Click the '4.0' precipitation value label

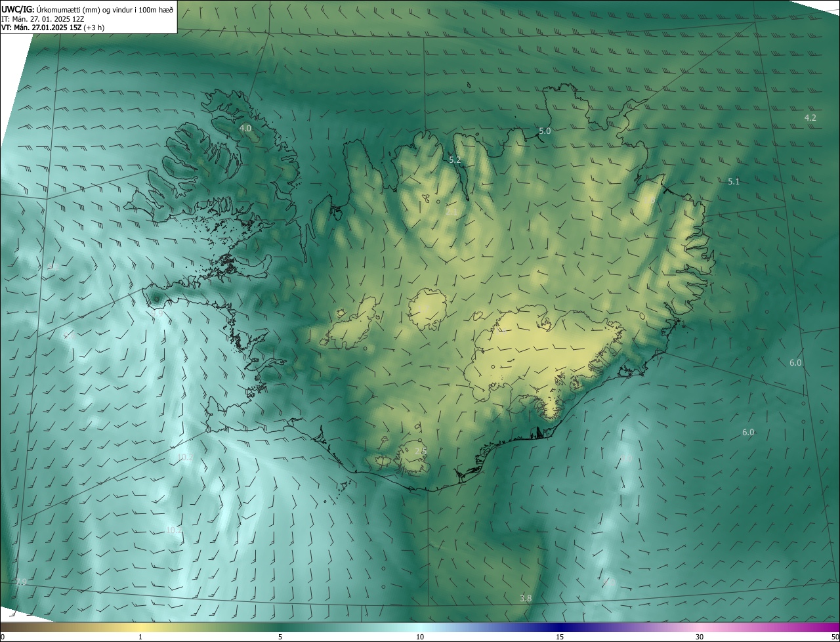coord(245,129)
